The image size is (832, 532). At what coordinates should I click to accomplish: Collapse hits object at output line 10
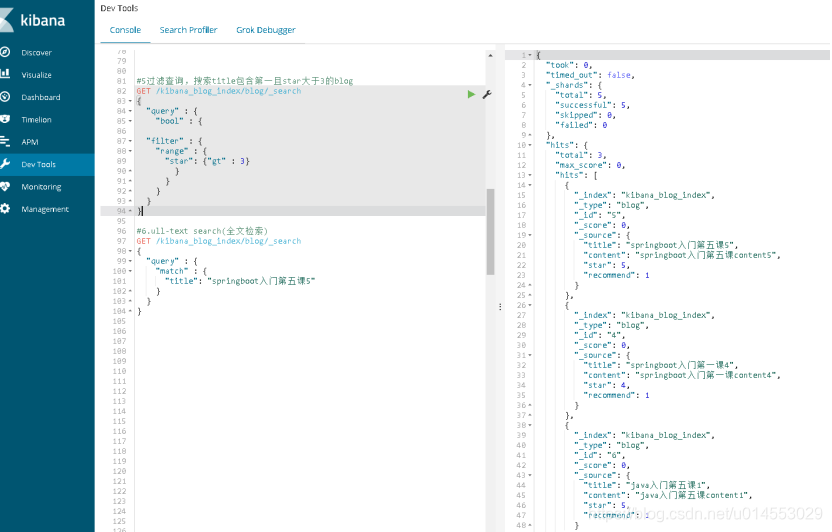point(530,145)
